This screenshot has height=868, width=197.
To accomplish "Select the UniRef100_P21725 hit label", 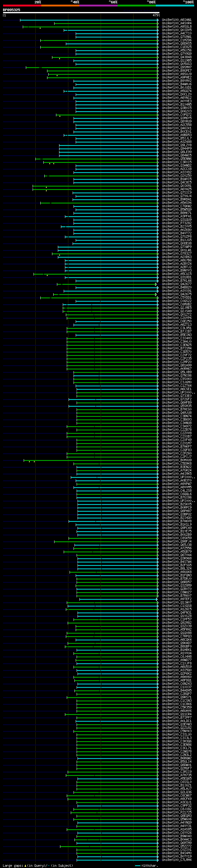I will 176,812.
